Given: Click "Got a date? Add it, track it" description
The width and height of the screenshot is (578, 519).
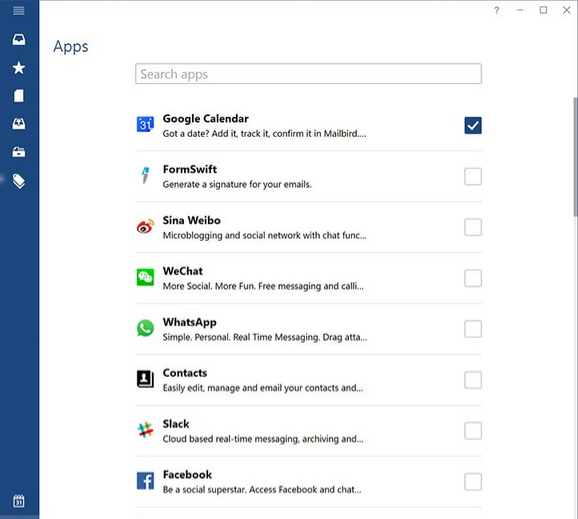Looking at the screenshot, I should tap(264, 133).
